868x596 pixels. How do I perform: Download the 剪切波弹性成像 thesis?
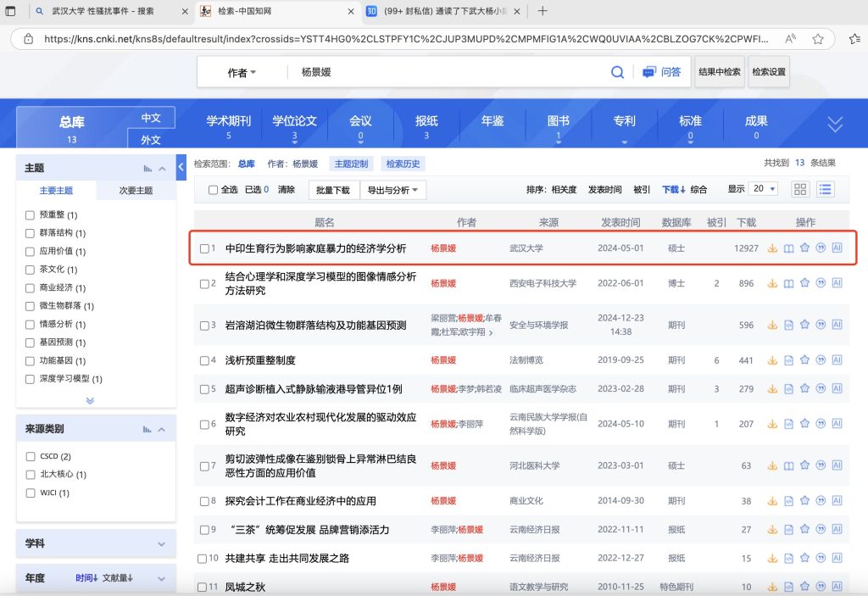point(772,465)
